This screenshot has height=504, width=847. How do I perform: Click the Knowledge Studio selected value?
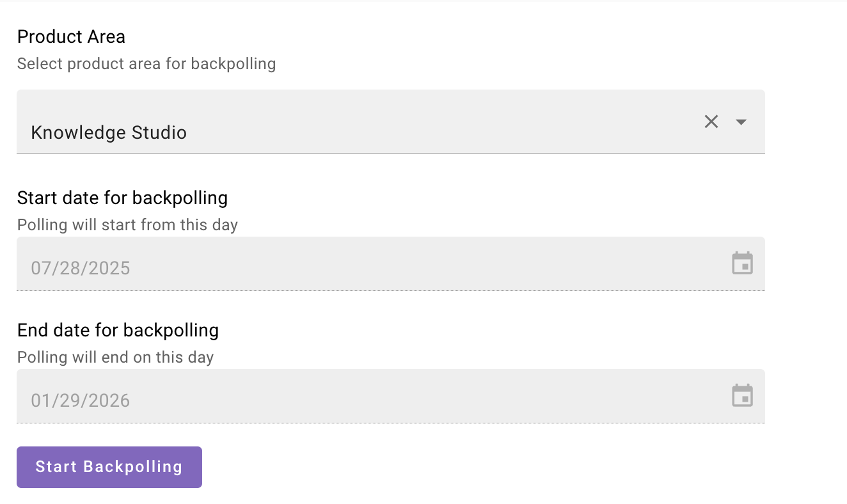pos(109,133)
